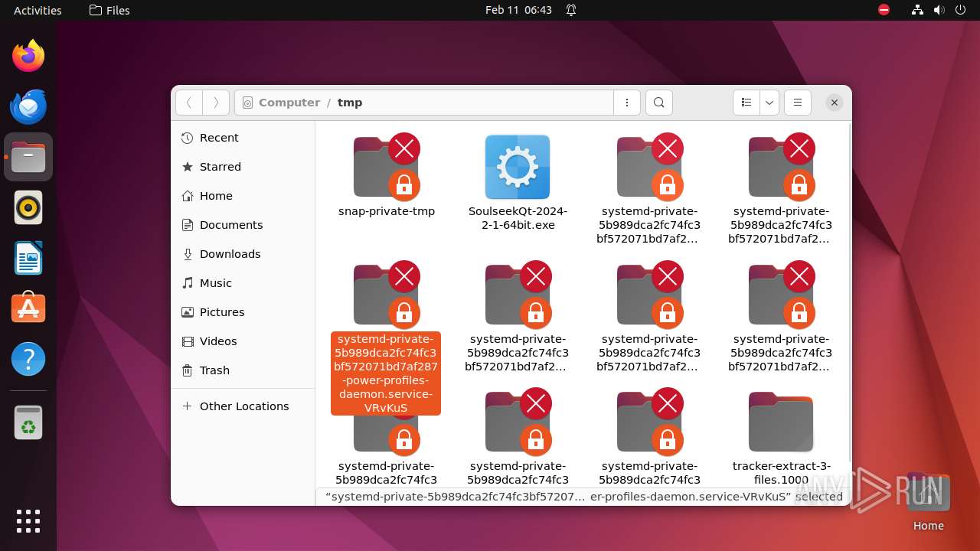Click the power icon in system menu
This screenshot has height=551, width=980.
(x=960, y=10)
